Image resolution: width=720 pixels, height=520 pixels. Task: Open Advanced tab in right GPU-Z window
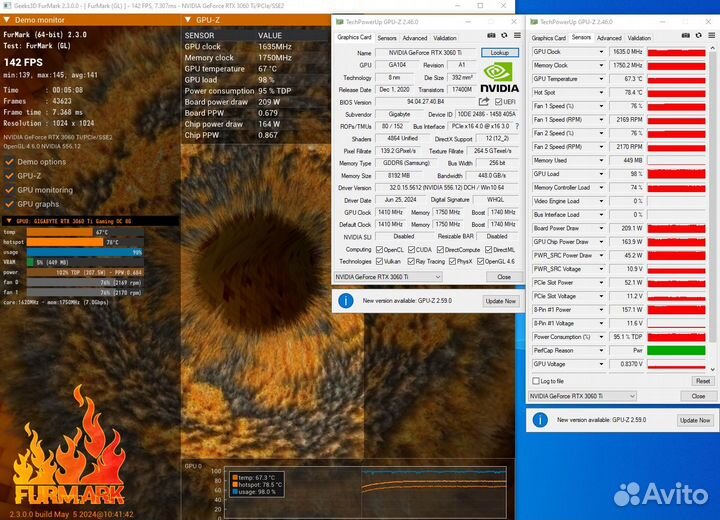click(609, 38)
